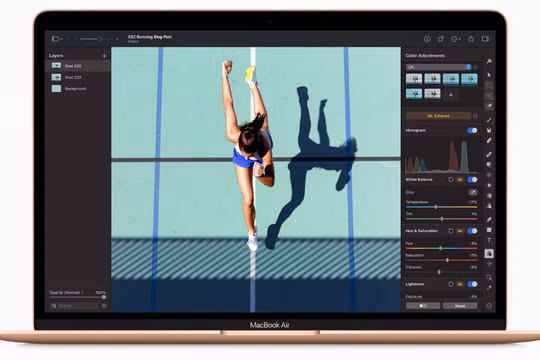Adjust the Tint slider

click(442, 219)
